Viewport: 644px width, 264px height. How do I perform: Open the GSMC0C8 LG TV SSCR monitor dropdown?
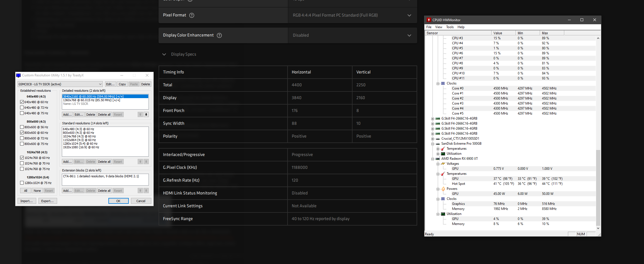pos(60,84)
